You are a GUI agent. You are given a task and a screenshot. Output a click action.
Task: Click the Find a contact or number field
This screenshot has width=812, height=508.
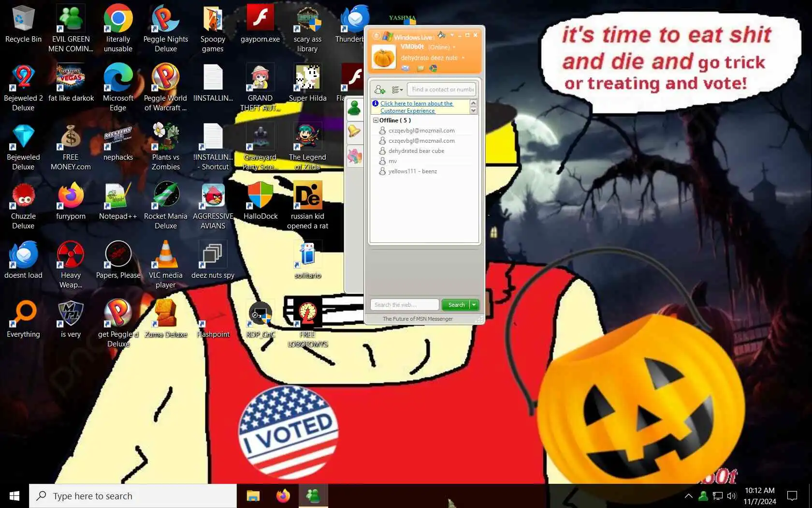coord(442,90)
